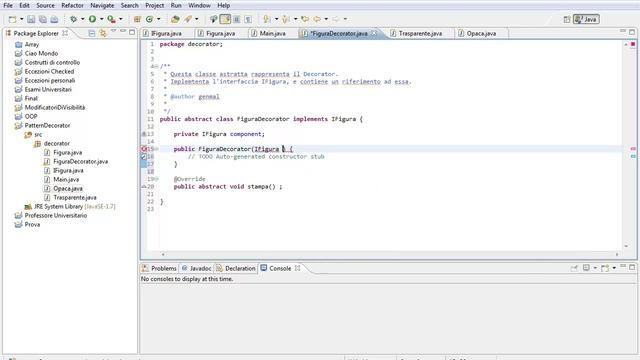Open Package Explorer view menu triangle
The width and height of the screenshot is (640, 360).
[113, 31]
